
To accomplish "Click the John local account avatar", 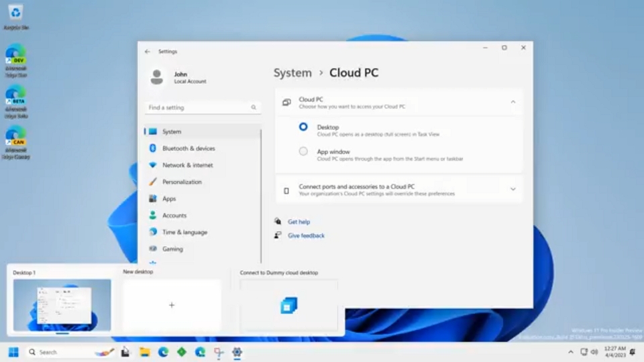I will (x=156, y=77).
